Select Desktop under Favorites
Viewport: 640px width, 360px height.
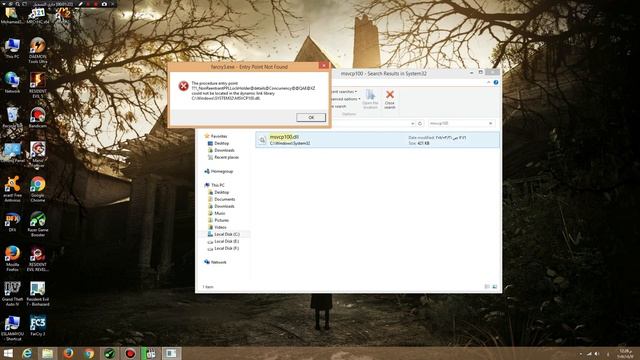(219, 143)
